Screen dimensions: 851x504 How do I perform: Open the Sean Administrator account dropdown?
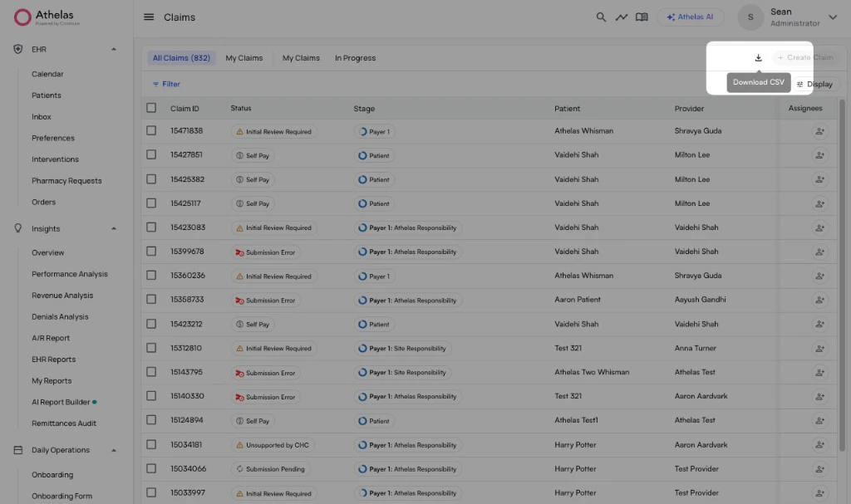(x=831, y=17)
